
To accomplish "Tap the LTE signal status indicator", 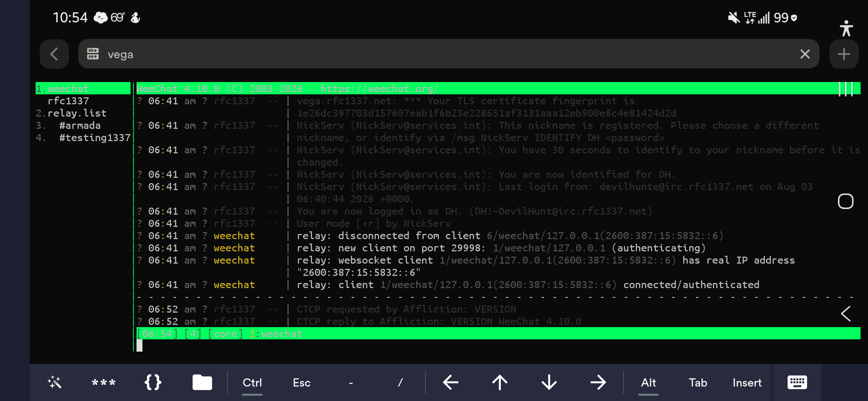I will 757,17.
